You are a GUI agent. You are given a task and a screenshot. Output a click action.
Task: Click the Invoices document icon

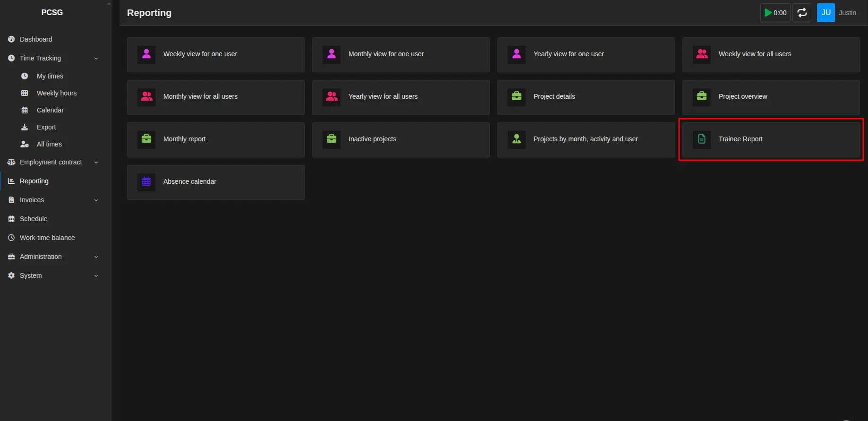coord(11,200)
